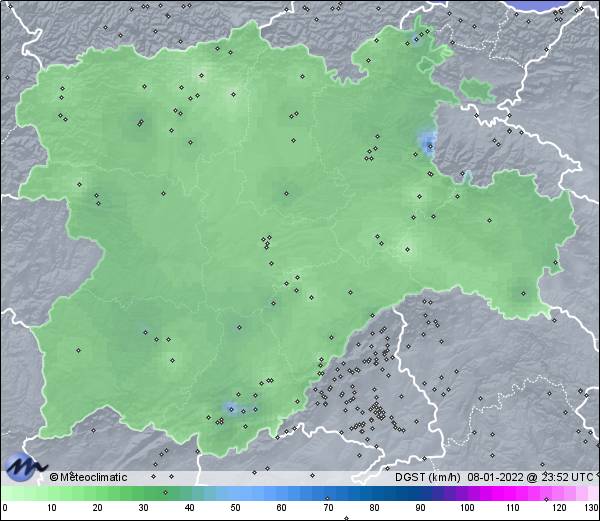Click the "0" value on the legend

tap(5, 508)
